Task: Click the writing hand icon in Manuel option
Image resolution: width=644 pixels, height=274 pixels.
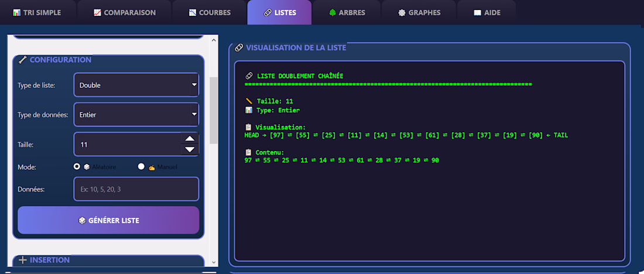Action: pyautogui.click(x=152, y=167)
